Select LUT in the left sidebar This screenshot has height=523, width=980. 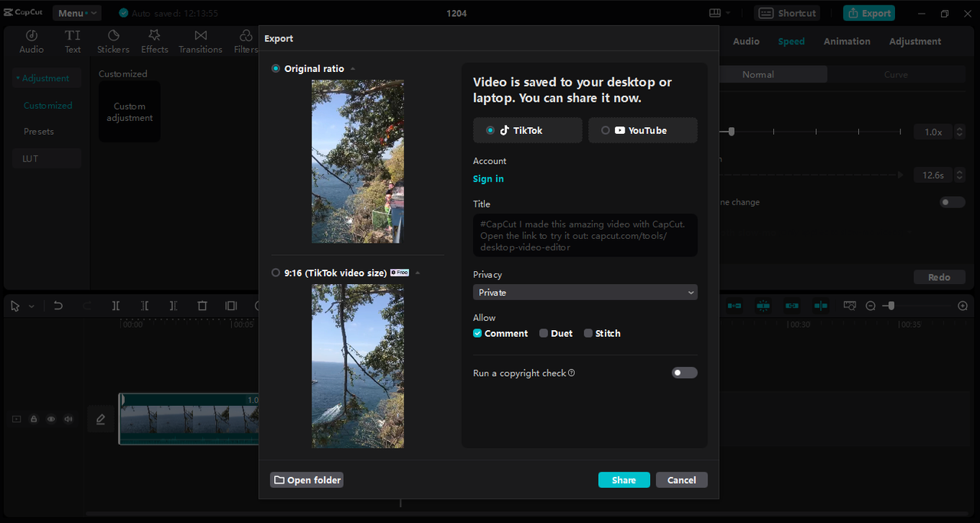point(47,159)
